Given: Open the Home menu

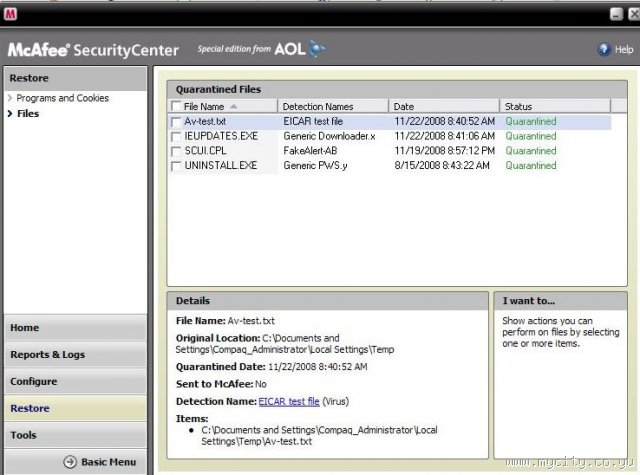Looking at the screenshot, I should coord(76,328).
